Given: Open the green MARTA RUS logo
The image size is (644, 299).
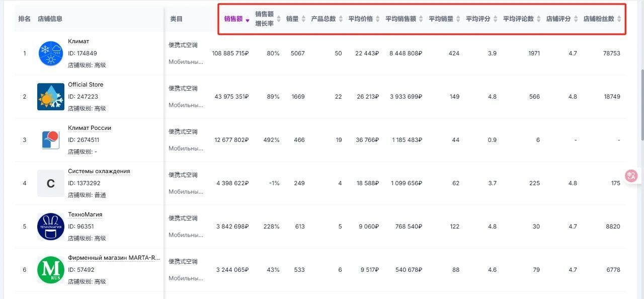Looking at the screenshot, I should (50, 270).
